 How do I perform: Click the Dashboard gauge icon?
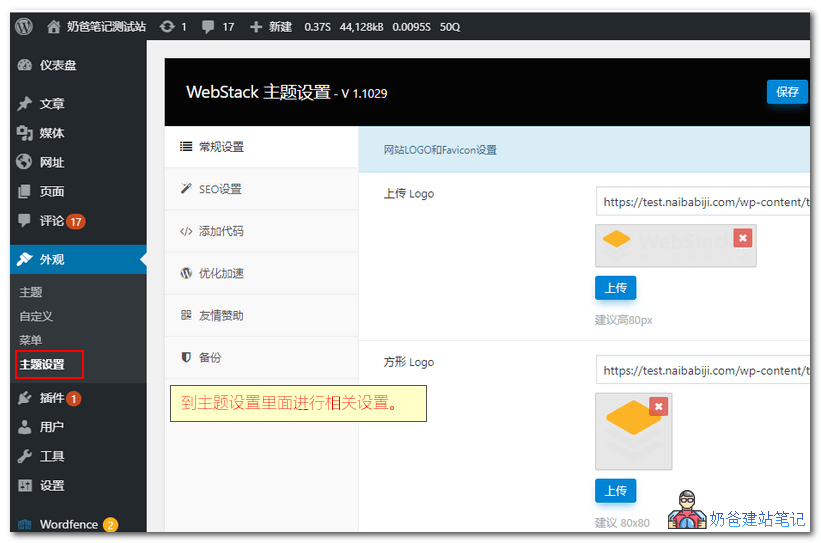pyautogui.click(x=25, y=65)
